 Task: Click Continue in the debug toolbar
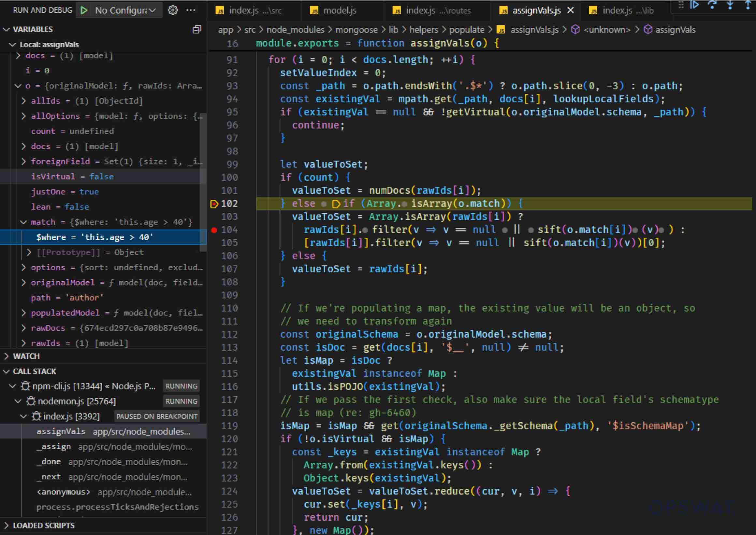(694, 5)
